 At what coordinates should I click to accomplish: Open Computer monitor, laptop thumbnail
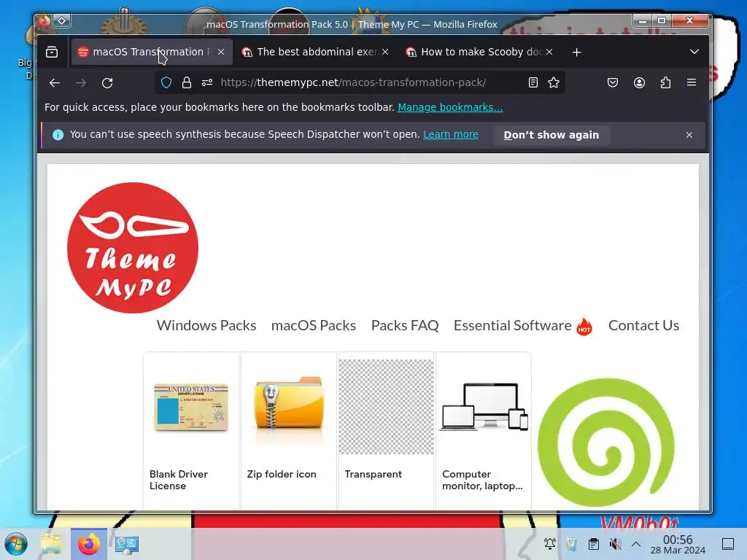click(x=484, y=407)
